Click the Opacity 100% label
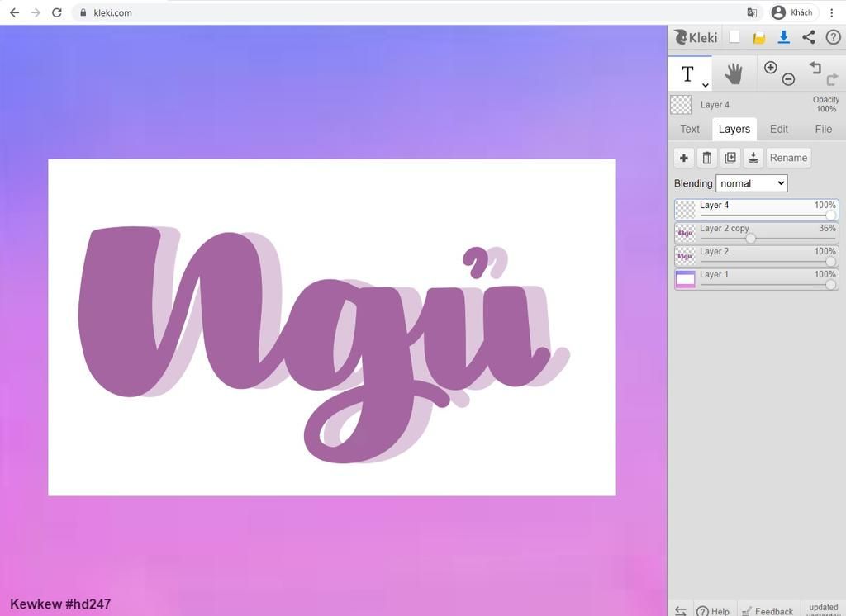This screenshot has width=846, height=616. tap(826, 104)
